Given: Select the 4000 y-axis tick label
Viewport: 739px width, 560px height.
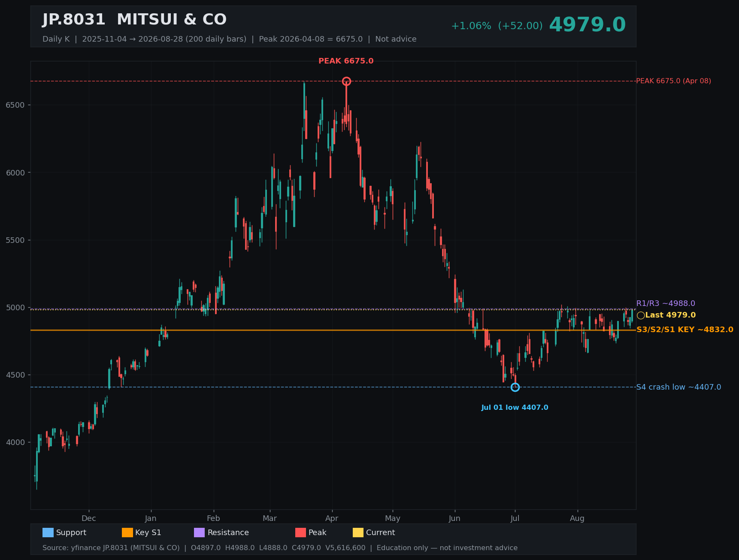Looking at the screenshot, I should (15, 442).
